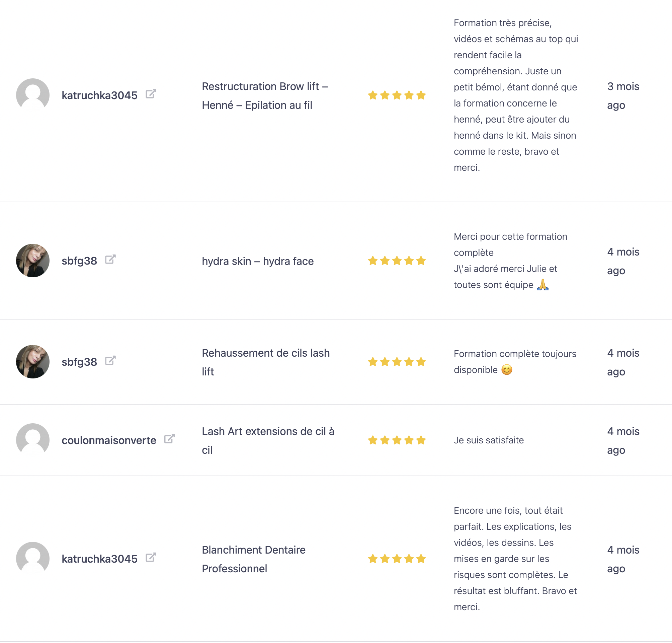Open the coulonmaisonverte username link
Image resolution: width=672 pixels, height=643 pixels.
(109, 440)
